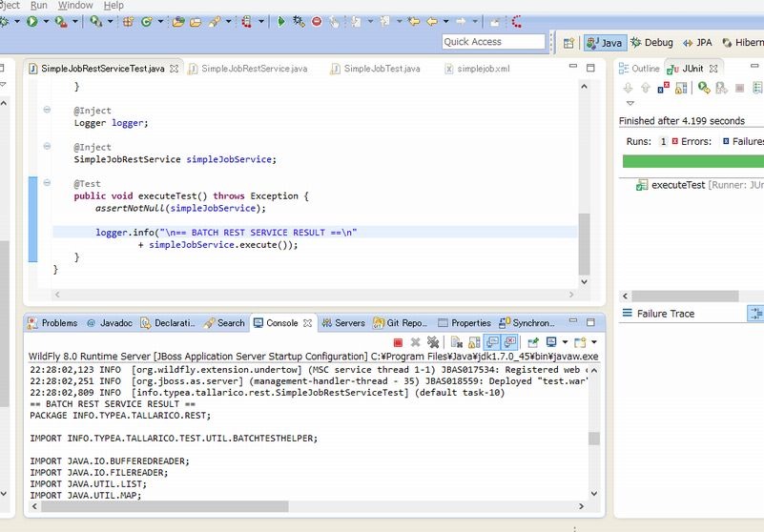The height and width of the screenshot is (532, 764).
Task: Switch to the Debug perspective
Action: [x=651, y=43]
